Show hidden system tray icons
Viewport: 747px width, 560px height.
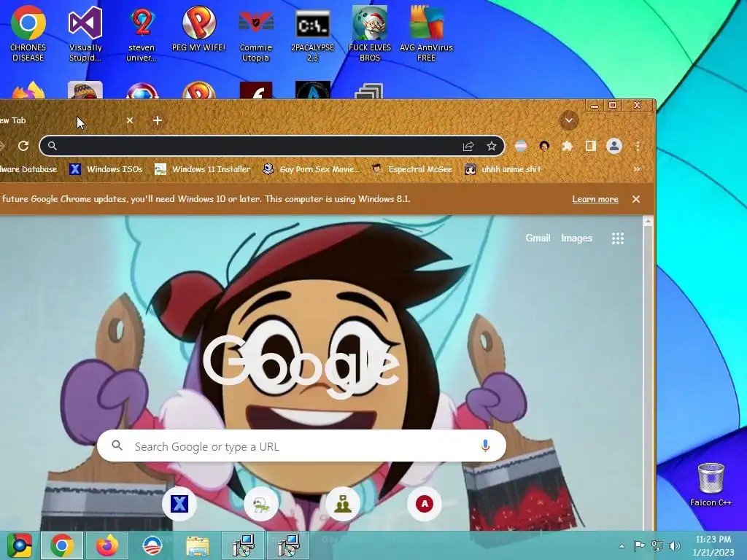tap(622, 546)
